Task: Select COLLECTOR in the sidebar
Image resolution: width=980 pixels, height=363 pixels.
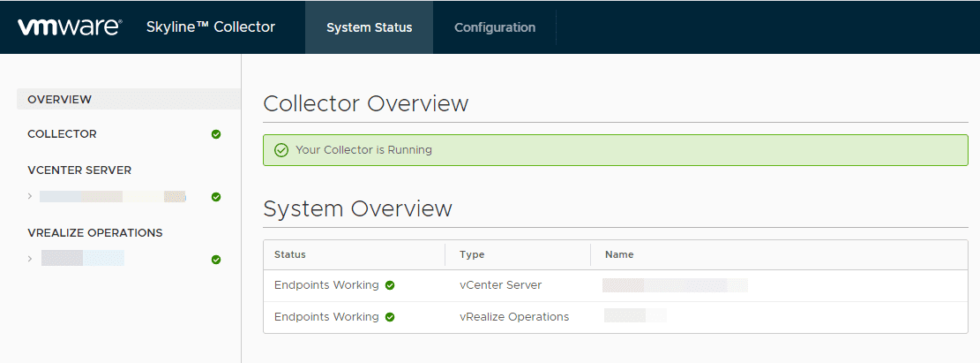Action: click(x=62, y=134)
